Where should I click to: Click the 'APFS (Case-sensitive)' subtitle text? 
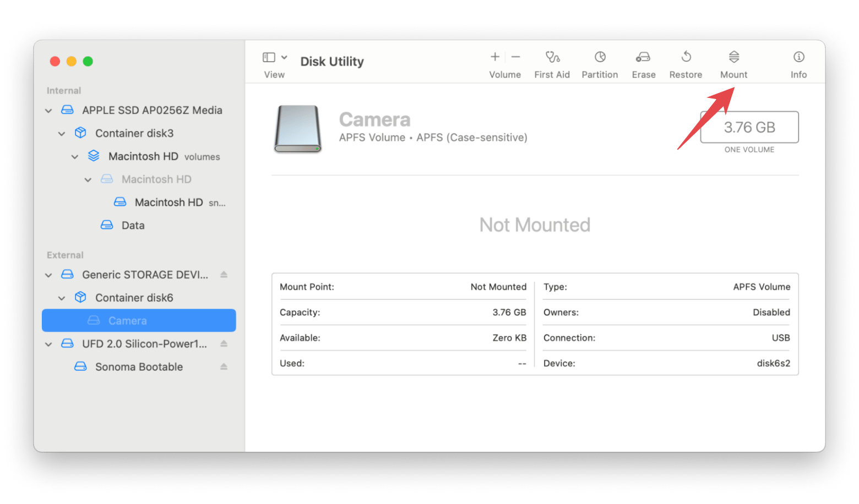click(x=472, y=138)
